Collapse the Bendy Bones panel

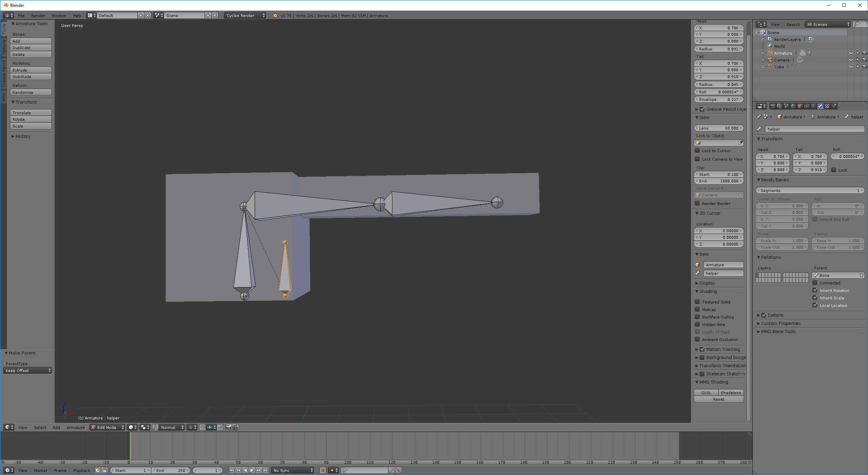point(775,180)
